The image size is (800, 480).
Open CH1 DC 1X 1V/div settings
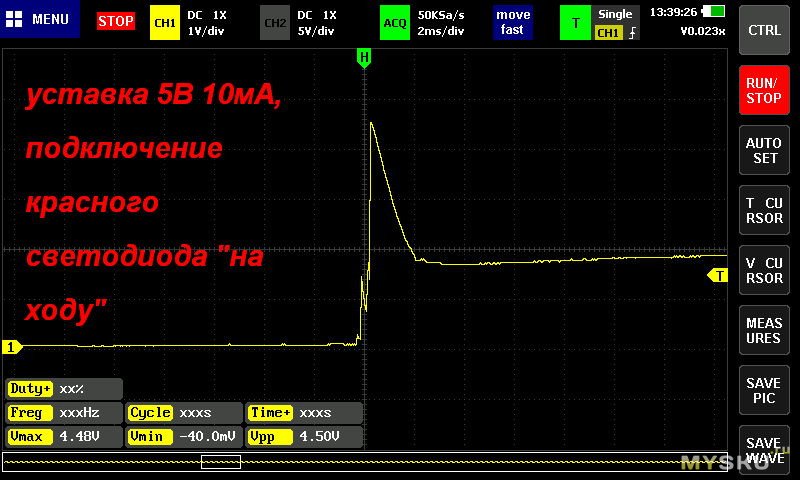point(207,23)
